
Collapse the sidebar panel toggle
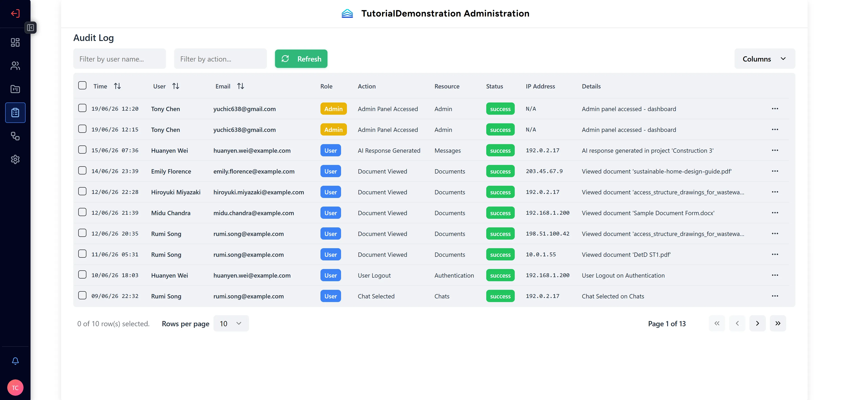31,28
